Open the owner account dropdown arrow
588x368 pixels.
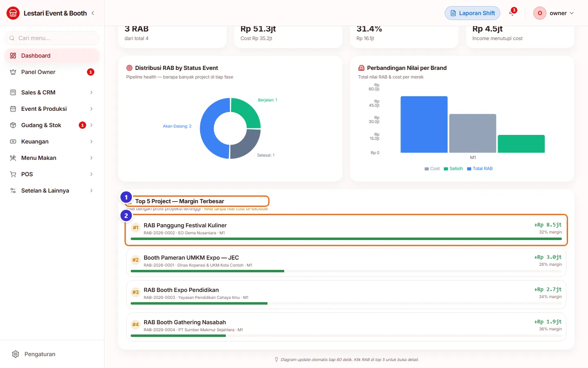572,13
